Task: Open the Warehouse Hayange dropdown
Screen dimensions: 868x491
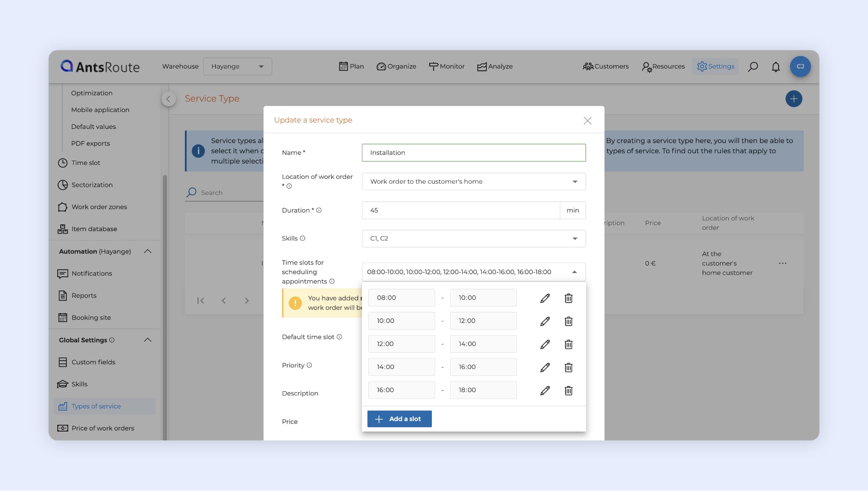Action: (x=237, y=66)
